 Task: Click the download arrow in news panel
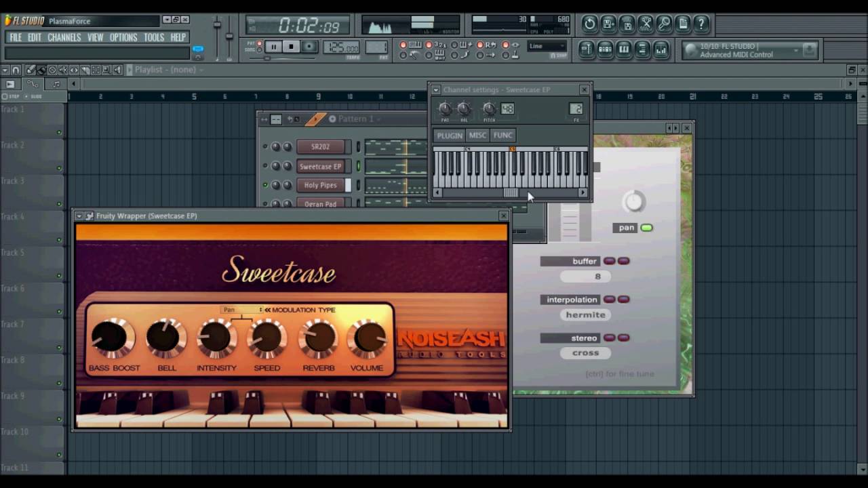(x=809, y=50)
